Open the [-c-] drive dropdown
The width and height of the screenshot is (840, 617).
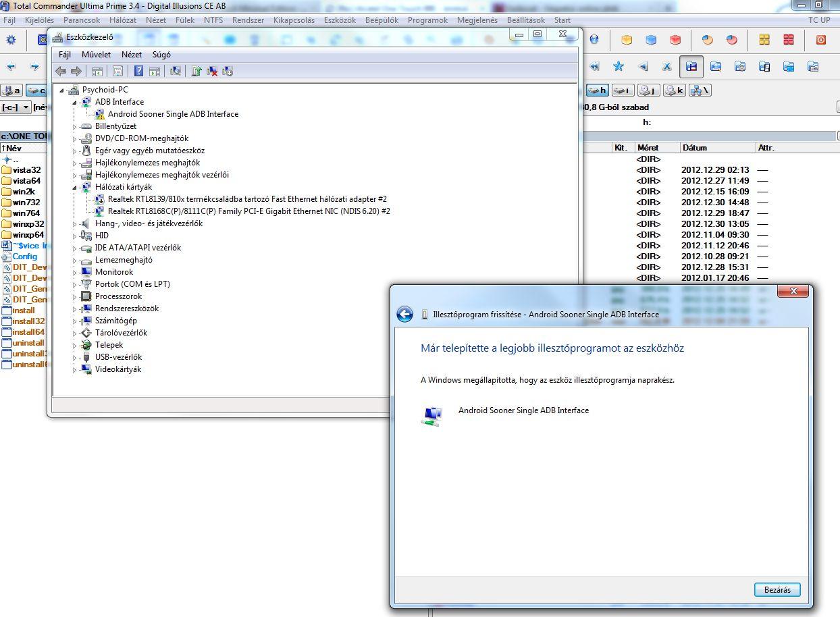tap(16, 107)
